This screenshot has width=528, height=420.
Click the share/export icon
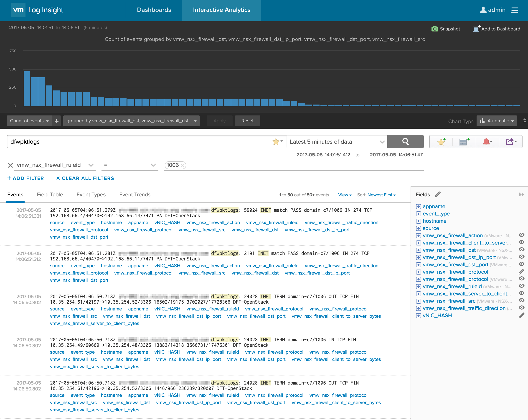pyautogui.click(x=510, y=141)
